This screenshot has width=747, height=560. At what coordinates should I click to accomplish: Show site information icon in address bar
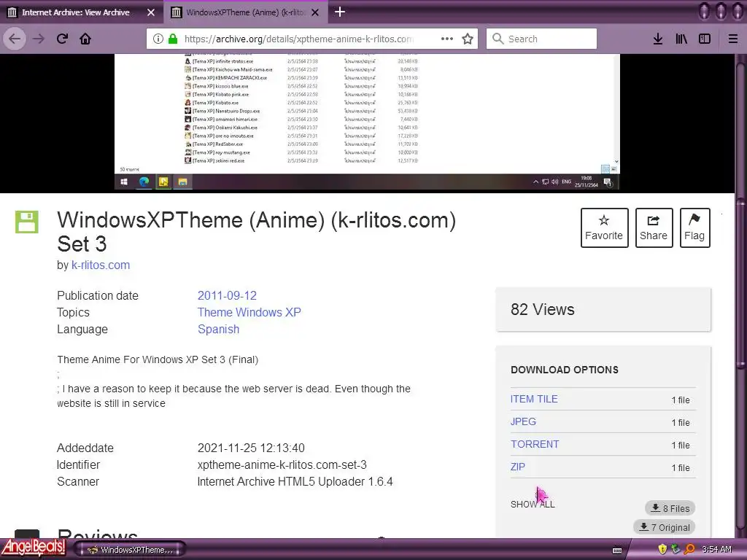pyautogui.click(x=158, y=39)
